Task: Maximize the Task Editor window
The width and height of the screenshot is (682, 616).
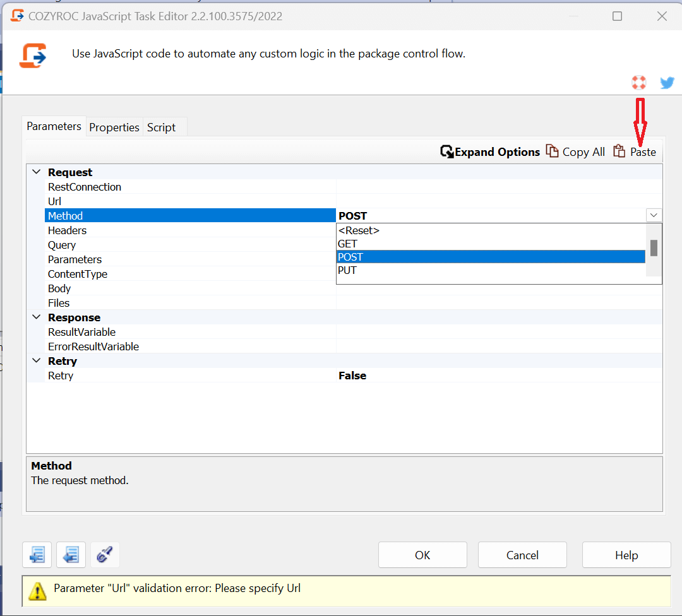Action: pos(617,16)
